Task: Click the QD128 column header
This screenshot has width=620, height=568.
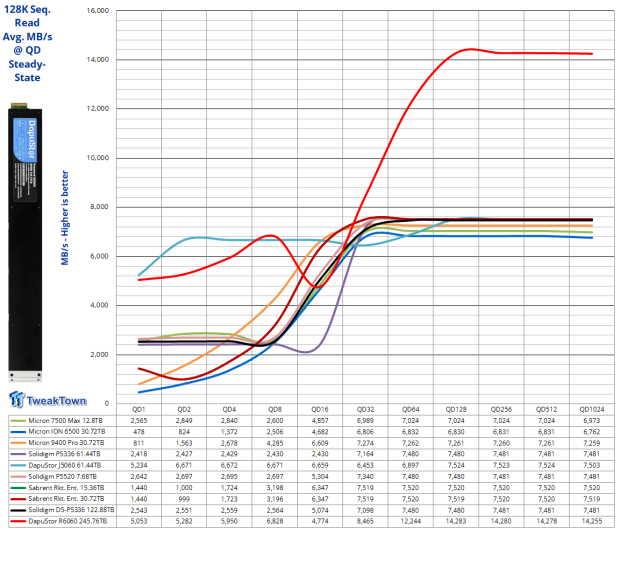Action: (456, 409)
